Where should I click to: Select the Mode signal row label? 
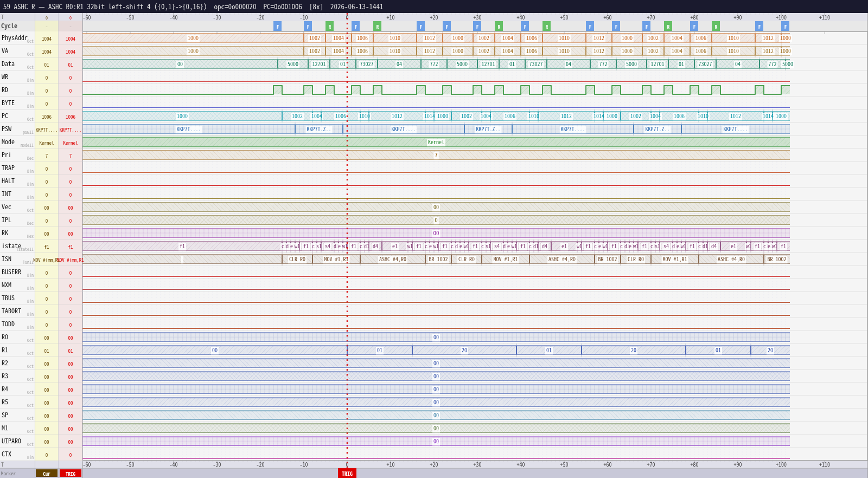(x=8, y=142)
